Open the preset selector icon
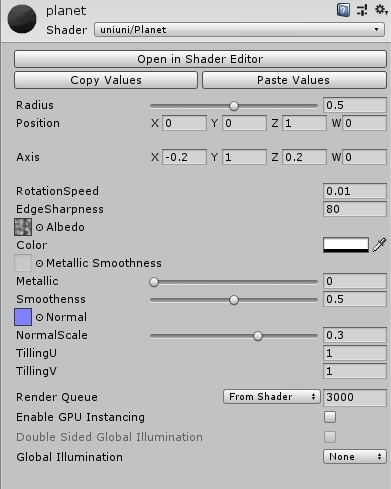391x489 pixels. coord(362,10)
